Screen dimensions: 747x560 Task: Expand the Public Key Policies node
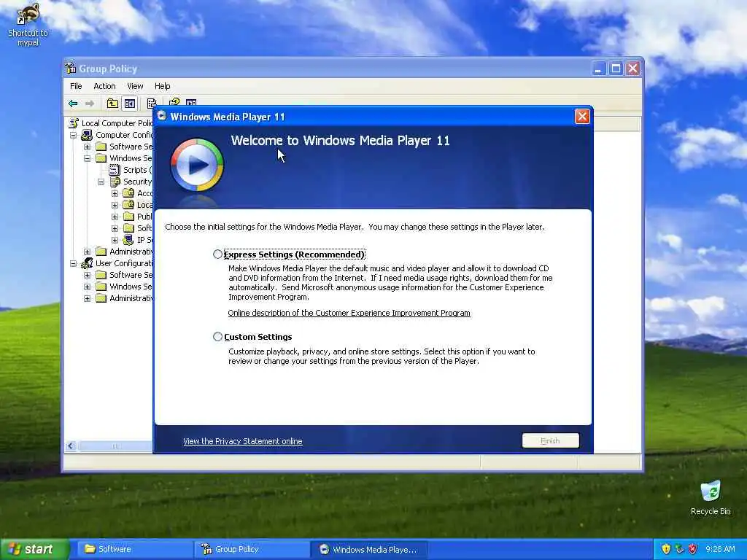pyautogui.click(x=115, y=217)
